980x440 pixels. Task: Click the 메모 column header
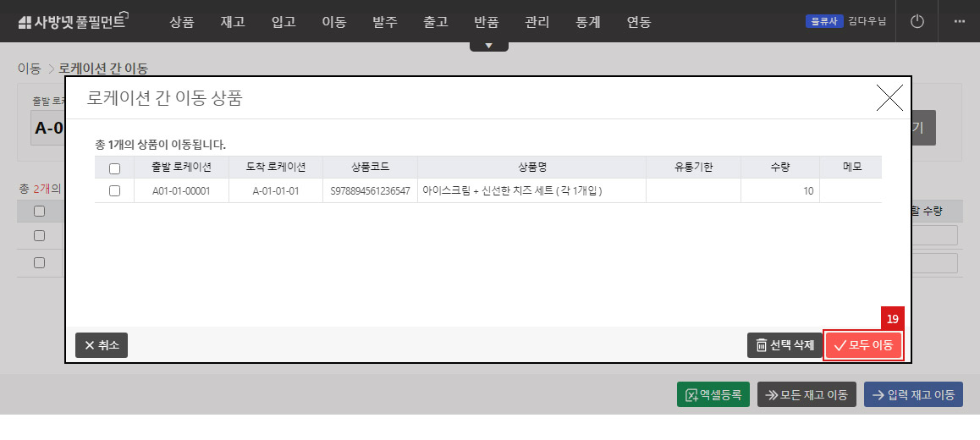[851, 167]
